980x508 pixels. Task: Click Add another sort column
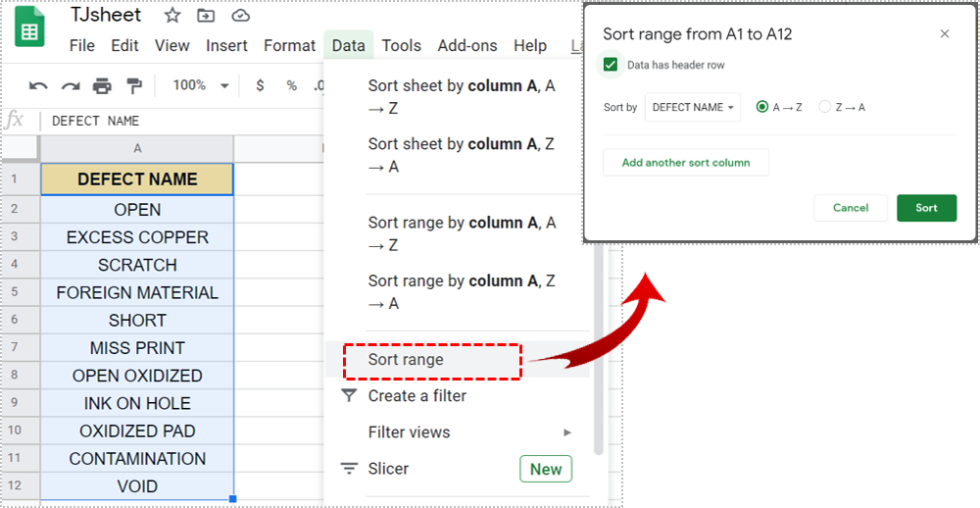pyautogui.click(x=686, y=163)
